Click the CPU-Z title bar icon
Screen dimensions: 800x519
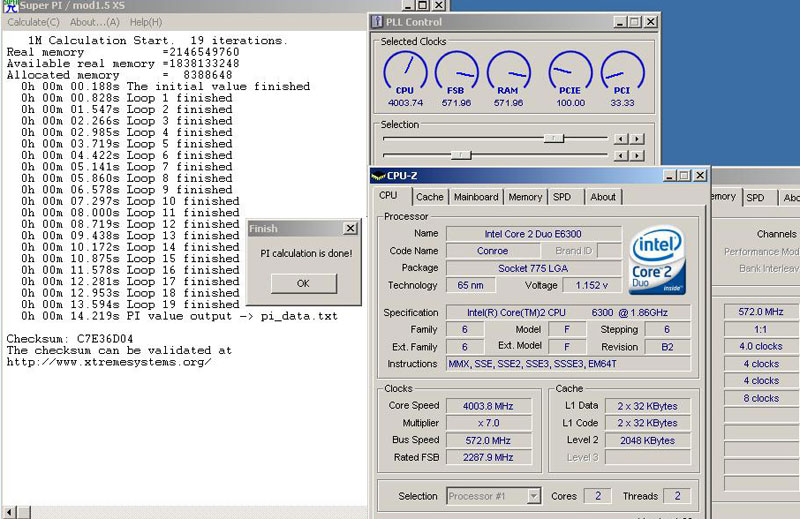pos(377,175)
